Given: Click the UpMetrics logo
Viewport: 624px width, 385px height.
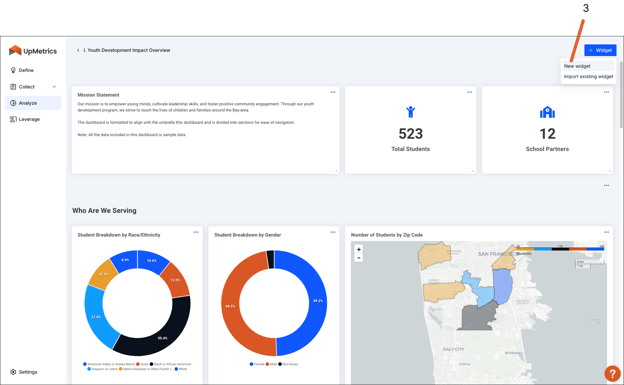Looking at the screenshot, I should (33, 51).
